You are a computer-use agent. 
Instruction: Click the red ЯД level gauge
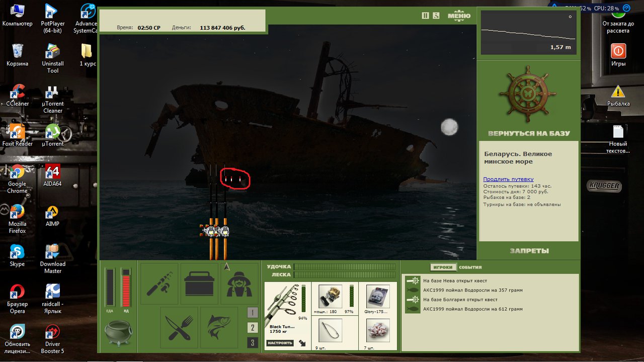tap(126, 288)
